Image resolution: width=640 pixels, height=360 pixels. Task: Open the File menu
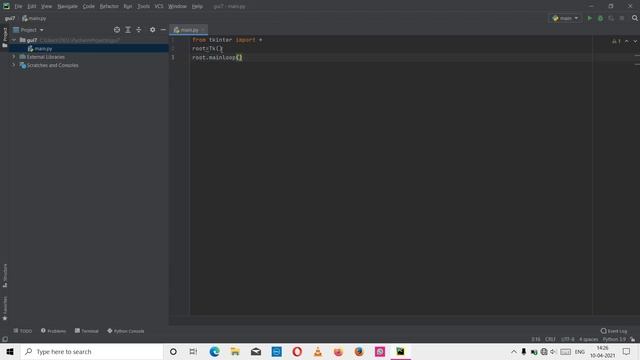pyautogui.click(x=18, y=7)
